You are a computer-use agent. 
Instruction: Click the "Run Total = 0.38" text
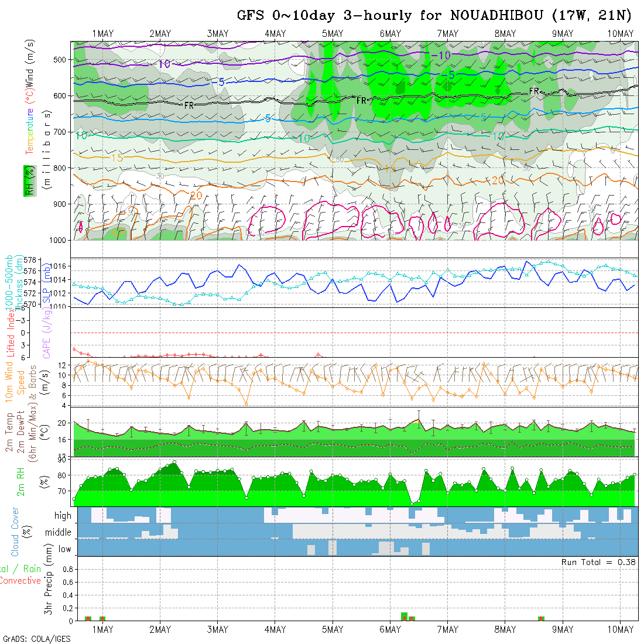[x=598, y=562]
